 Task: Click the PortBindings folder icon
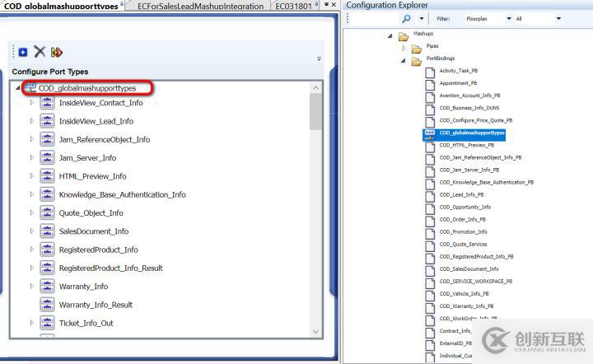(417, 61)
